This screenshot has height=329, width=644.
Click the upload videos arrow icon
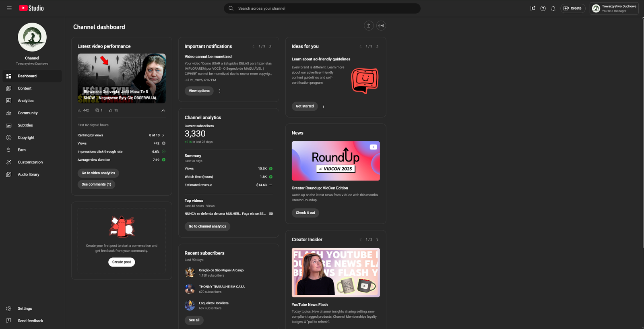369,26
